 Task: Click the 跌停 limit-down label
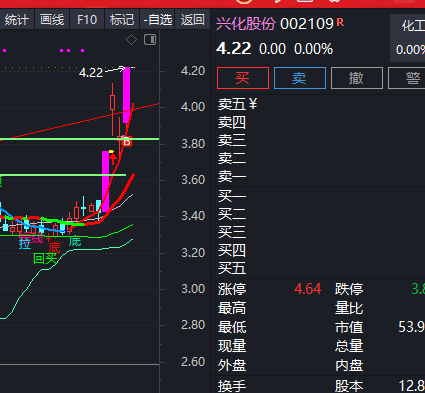tap(349, 289)
